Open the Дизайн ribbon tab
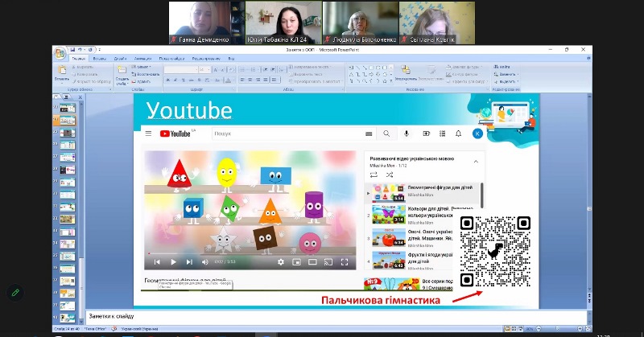The height and width of the screenshot is (337, 644). (119, 59)
